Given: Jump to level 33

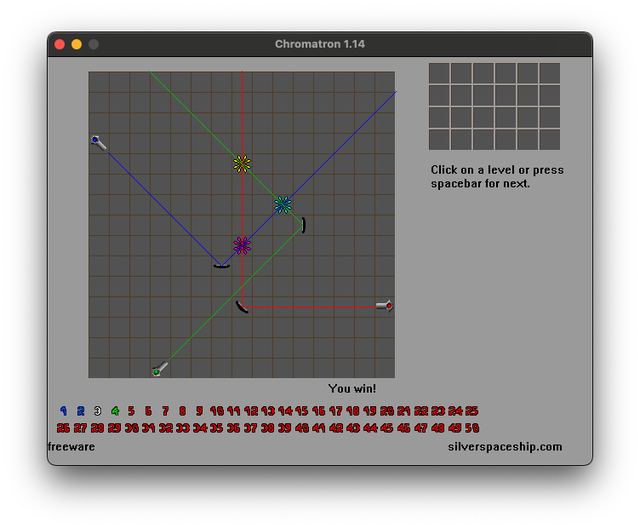Looking at the screenshot, I should 183,428.
